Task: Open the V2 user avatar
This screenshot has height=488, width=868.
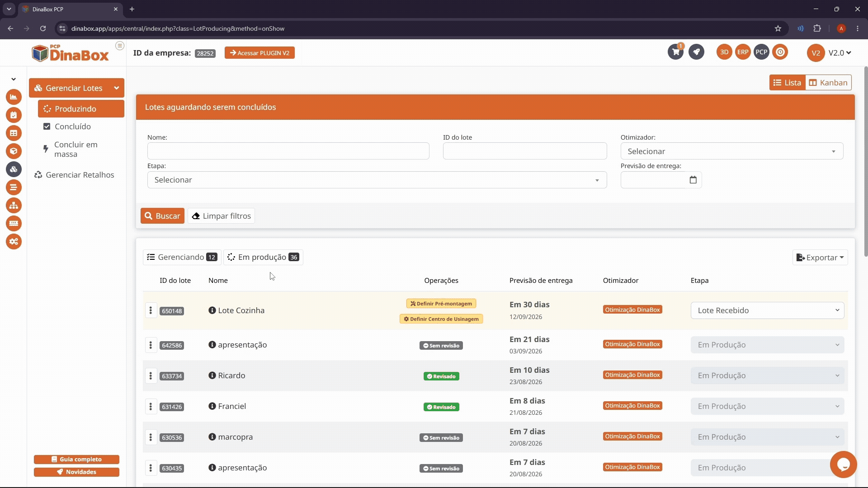Action: pos(816,53)
